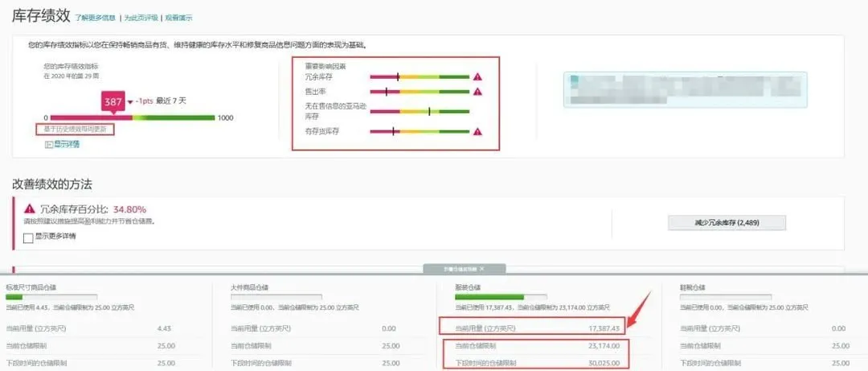
Task: Click the 鞋靴仓储 section title
Action: coord(694,288)
